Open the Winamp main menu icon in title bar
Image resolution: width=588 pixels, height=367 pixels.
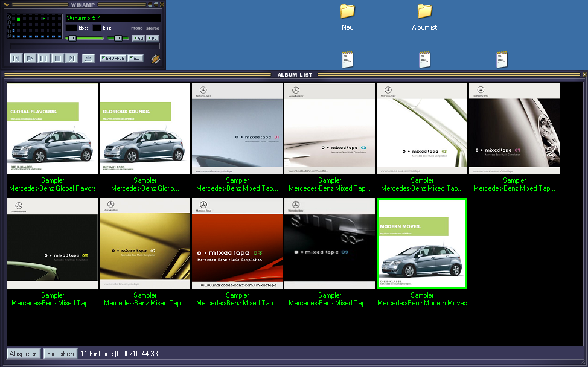pos(5,4)
